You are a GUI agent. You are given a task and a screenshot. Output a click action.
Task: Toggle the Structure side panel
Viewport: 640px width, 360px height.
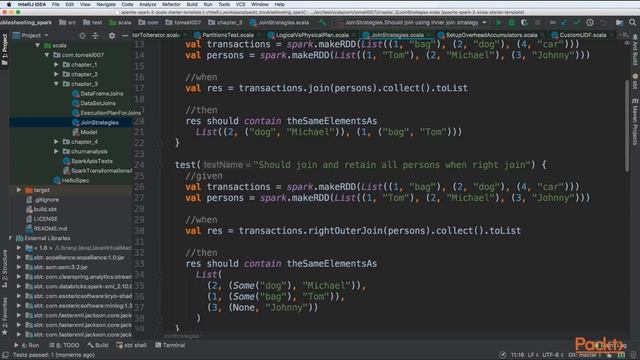[x=4, y=269]
